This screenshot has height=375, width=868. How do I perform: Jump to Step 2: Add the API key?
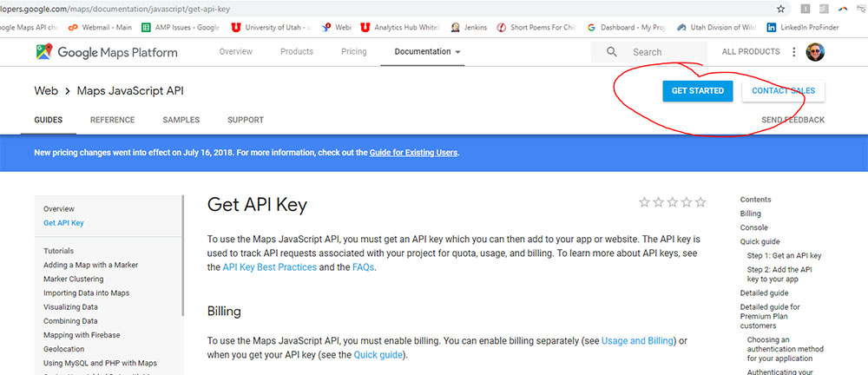coord(780,274)
